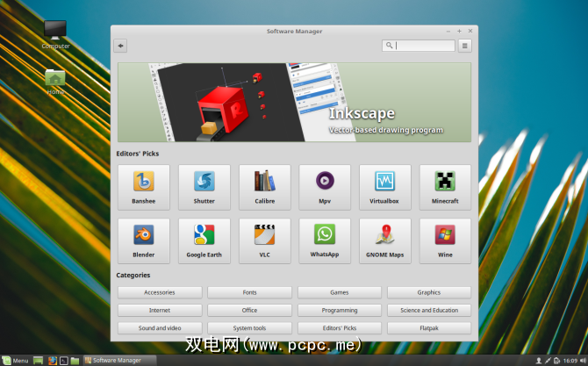Open the Blender app tile
Image resolution: width=588 pixels, height=366 pixels.
click(144, 241)
